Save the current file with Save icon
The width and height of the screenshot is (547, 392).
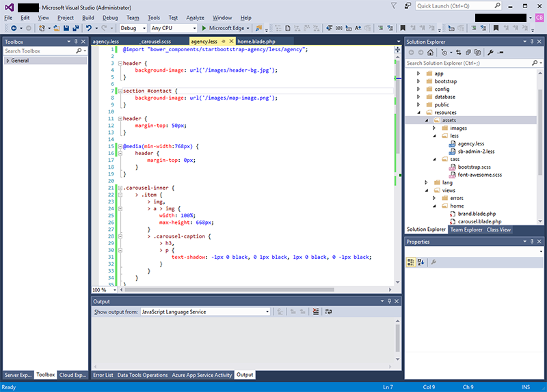click(x=66, y=28)
